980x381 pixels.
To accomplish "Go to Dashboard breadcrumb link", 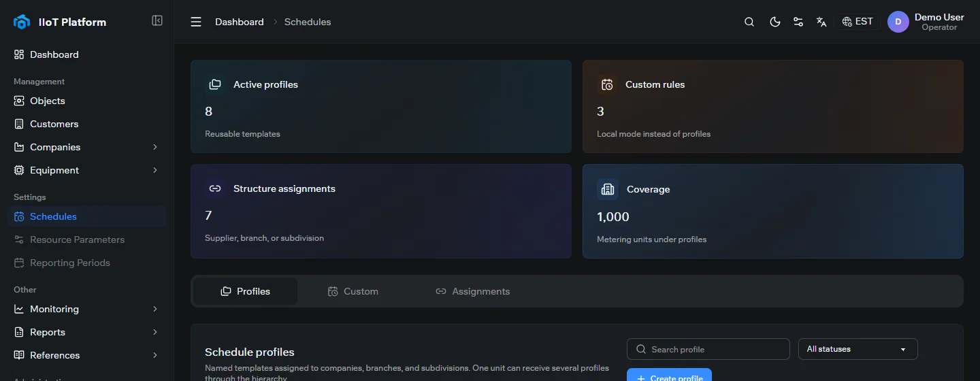I will click(x=240, y=22).
